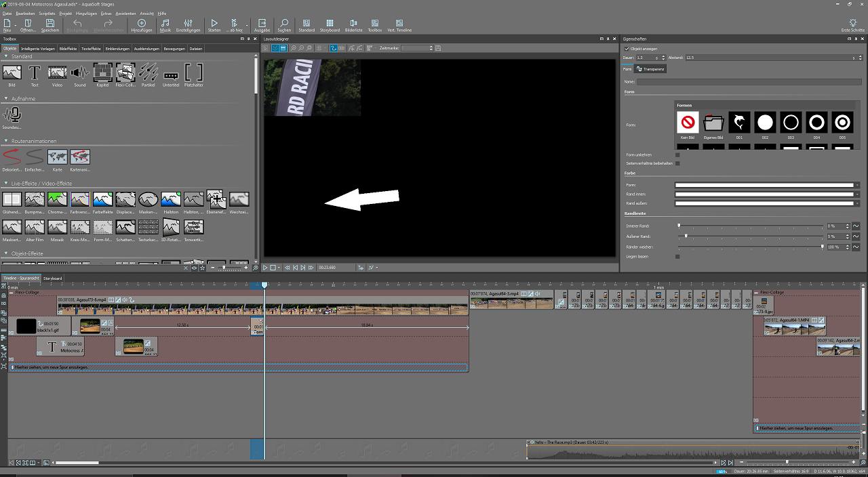Select the Mosaik video effect icon
Screen dimensions: 868x477
tap(57, 227)
